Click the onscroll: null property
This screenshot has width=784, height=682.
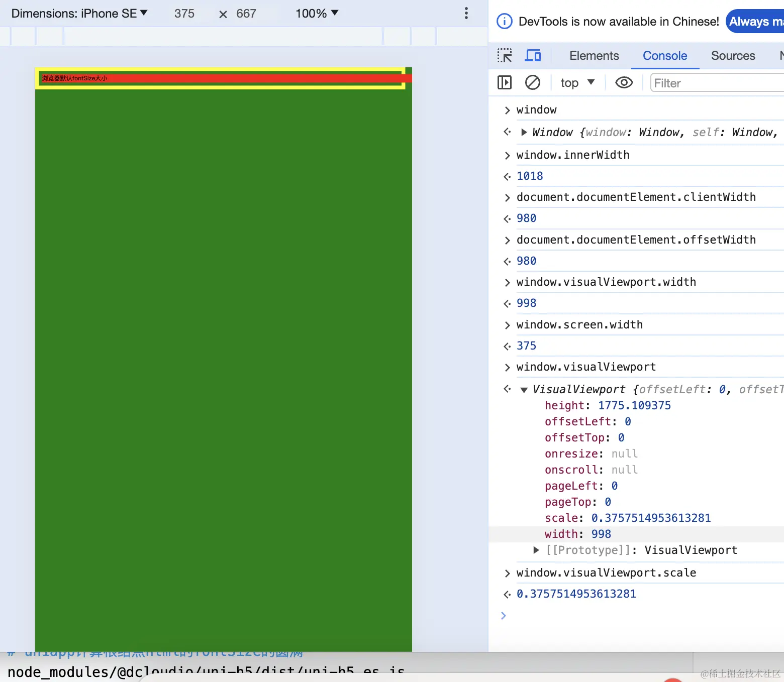[592, 470]
